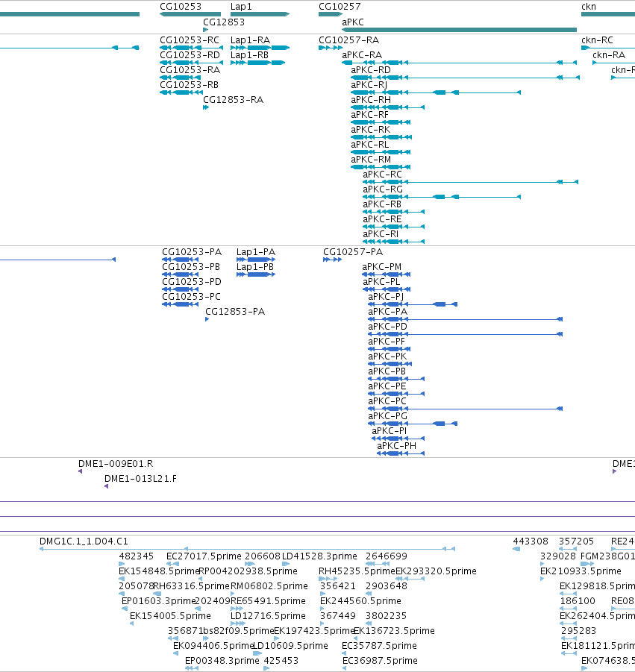Click transcript aPKC-RB

click(x=382, y=204)
